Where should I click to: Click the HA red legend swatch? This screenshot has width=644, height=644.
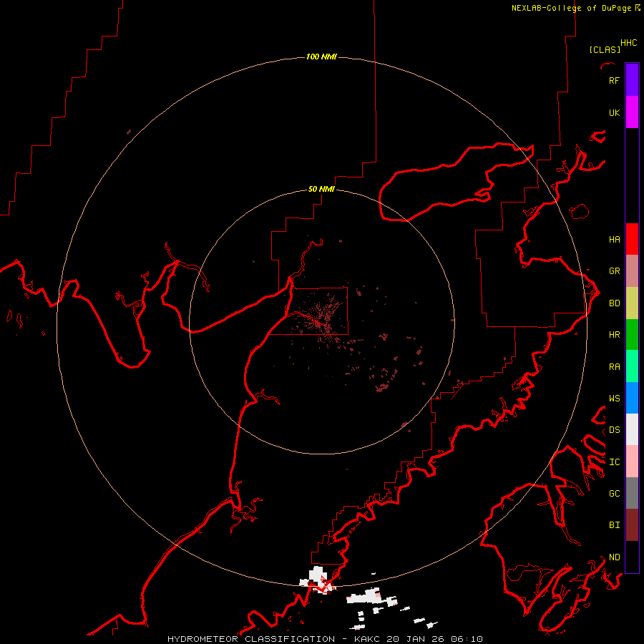point(632,239)
